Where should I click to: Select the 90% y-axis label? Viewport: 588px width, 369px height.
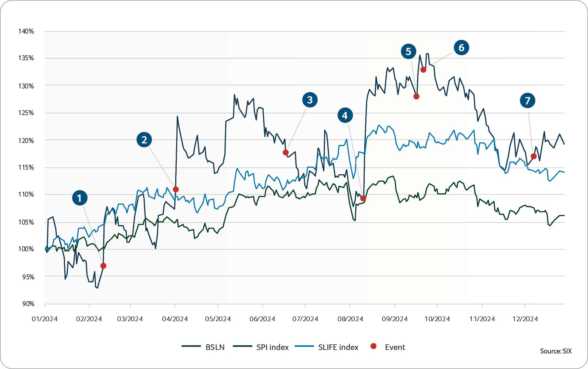28,304
